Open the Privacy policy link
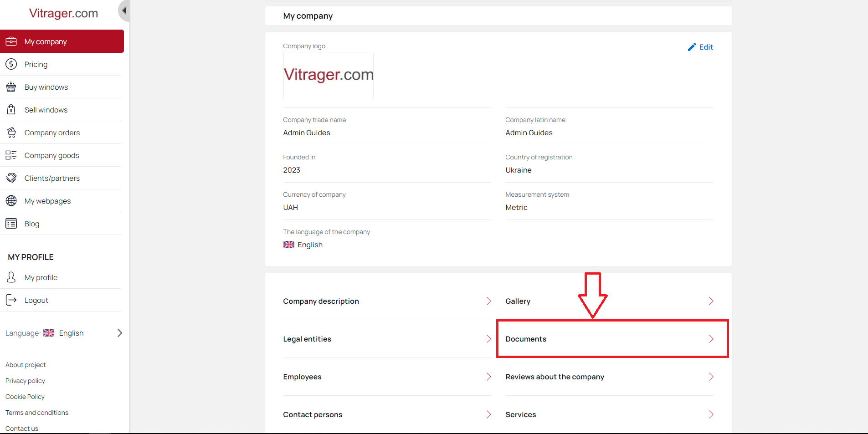This screenshot has width=868, height=434. click(x=25, y=381)
